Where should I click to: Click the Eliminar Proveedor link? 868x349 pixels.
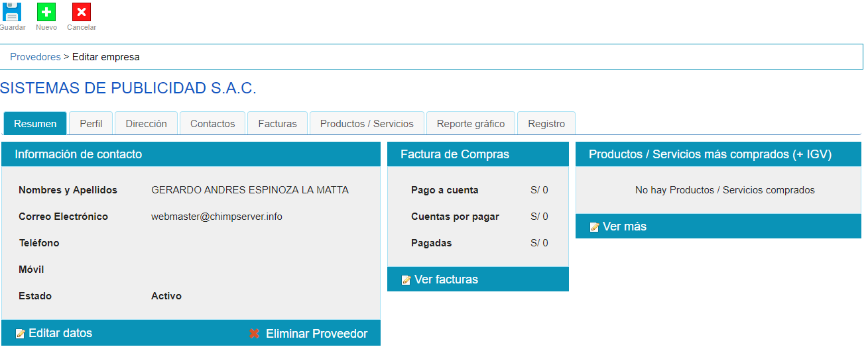316,334
